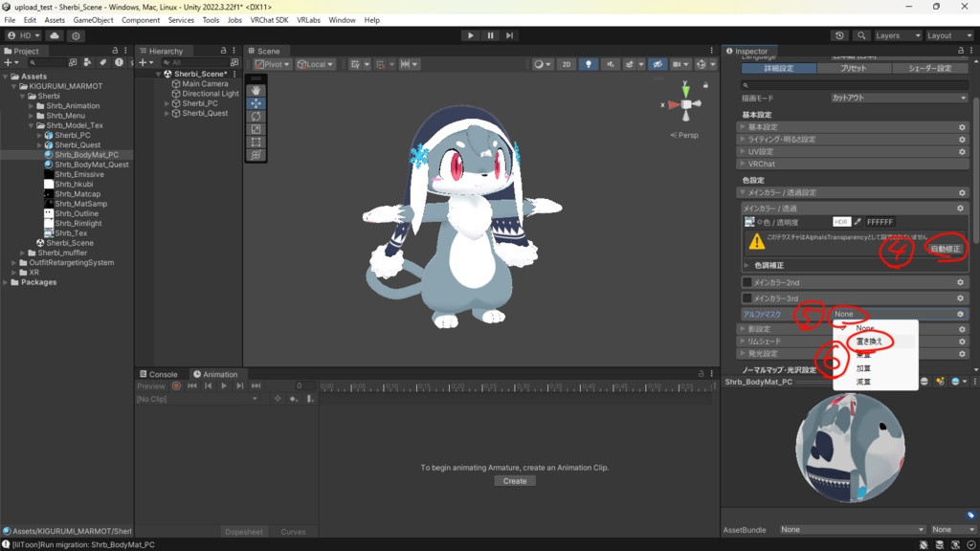Screen dimensions: 980x551
Task: Open the global search magnifier icon
Action: (x=861, y=35)
